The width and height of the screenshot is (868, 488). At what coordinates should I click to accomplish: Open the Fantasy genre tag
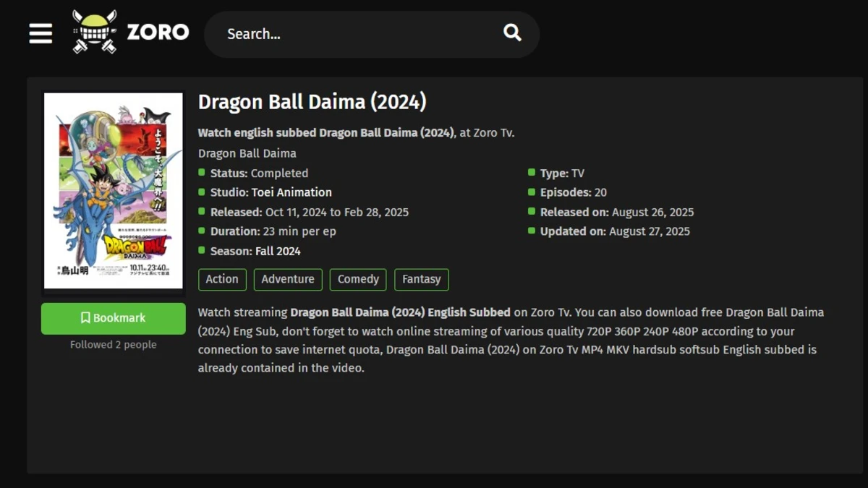pyautogui.click(x=421, y=280)
